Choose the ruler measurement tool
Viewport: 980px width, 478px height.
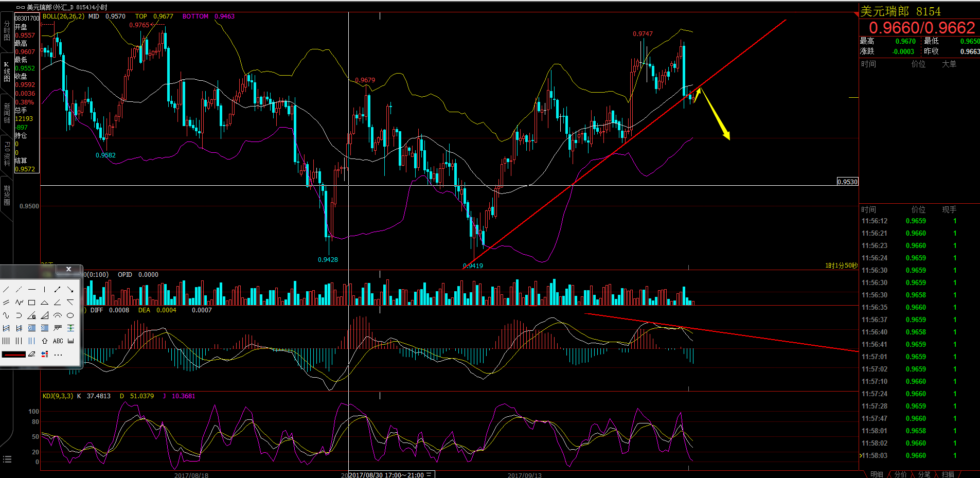tap(70, 341)
